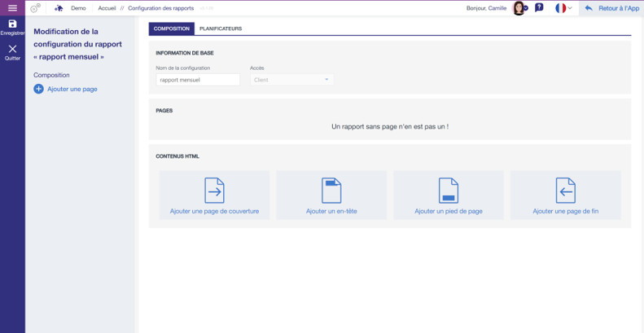Open the hamburger menu in the sidebar
The width and height of the screenshot is (644, 333).
click(x=12, y=8)
